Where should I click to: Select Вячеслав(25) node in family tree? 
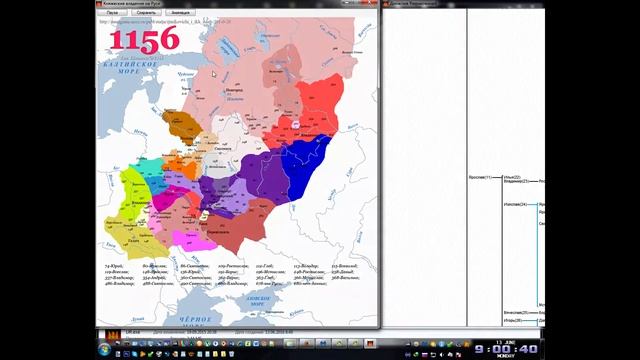[x=516, y=313]
